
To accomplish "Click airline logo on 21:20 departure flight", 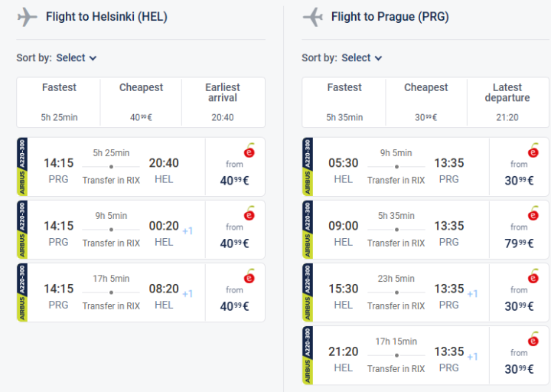I will (533, 338).
